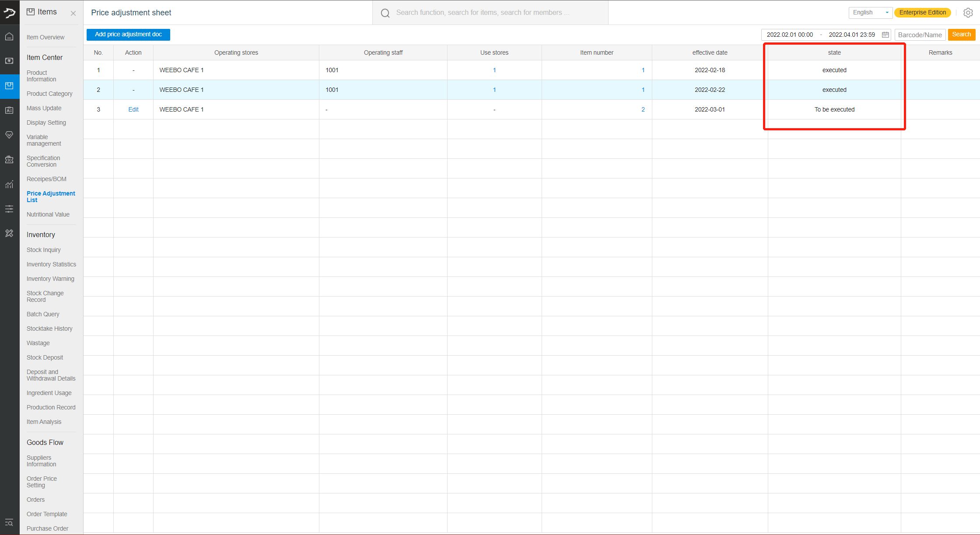
Task: Click Use stores link in row 1
Action: pyautogui.click(x=494, y=70)
